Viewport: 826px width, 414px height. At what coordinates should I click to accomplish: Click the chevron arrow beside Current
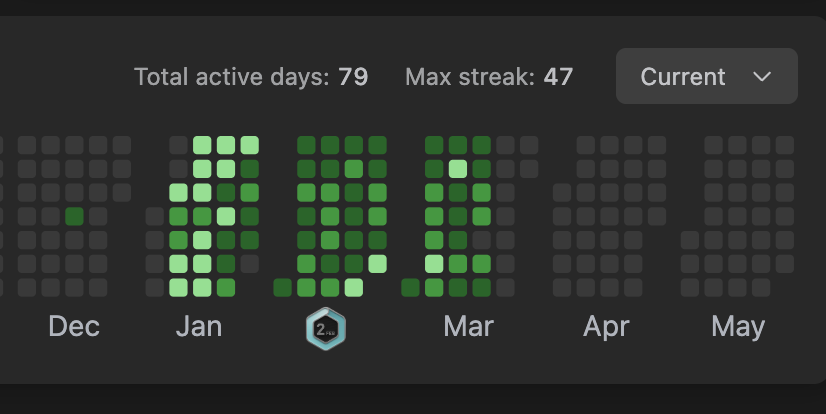tap(762, 77)
